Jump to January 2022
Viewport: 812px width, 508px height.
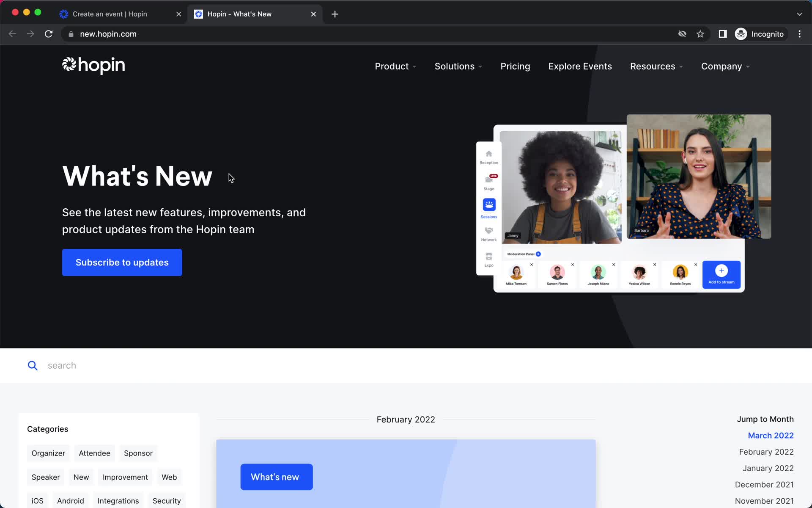(768, 468)
